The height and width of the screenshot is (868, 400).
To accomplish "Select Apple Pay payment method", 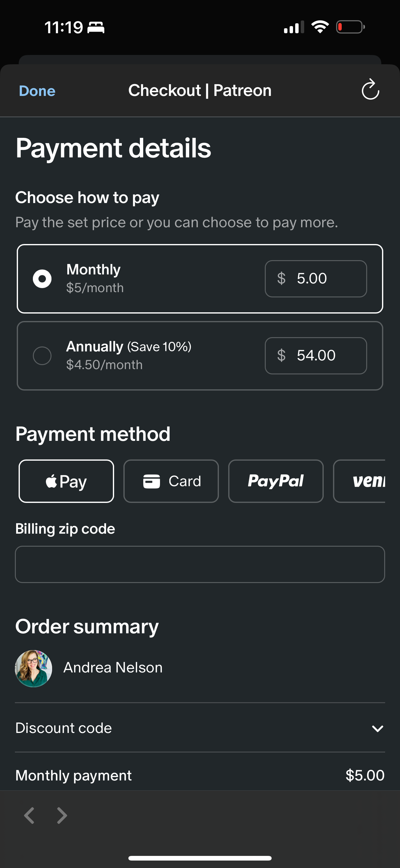I will [66, 481].
